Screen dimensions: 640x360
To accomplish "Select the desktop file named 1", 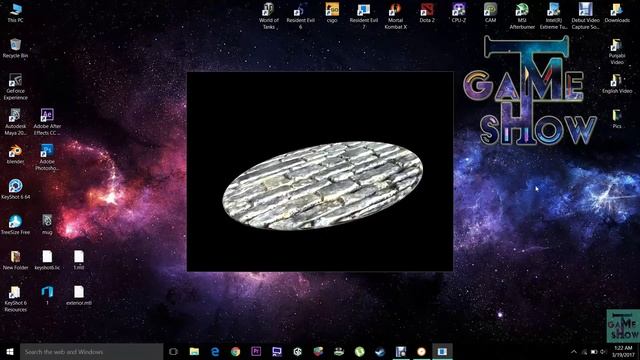I will click(47, 296).
